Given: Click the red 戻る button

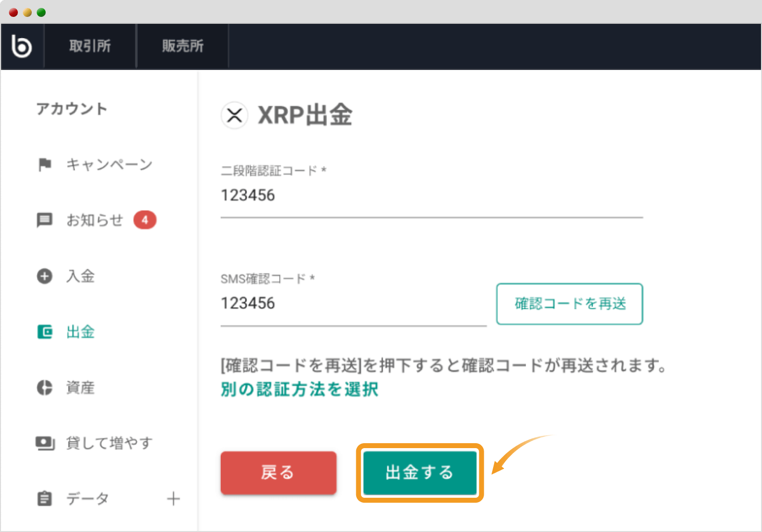Looking at the screenshot, I should click(x=278, y=472).
